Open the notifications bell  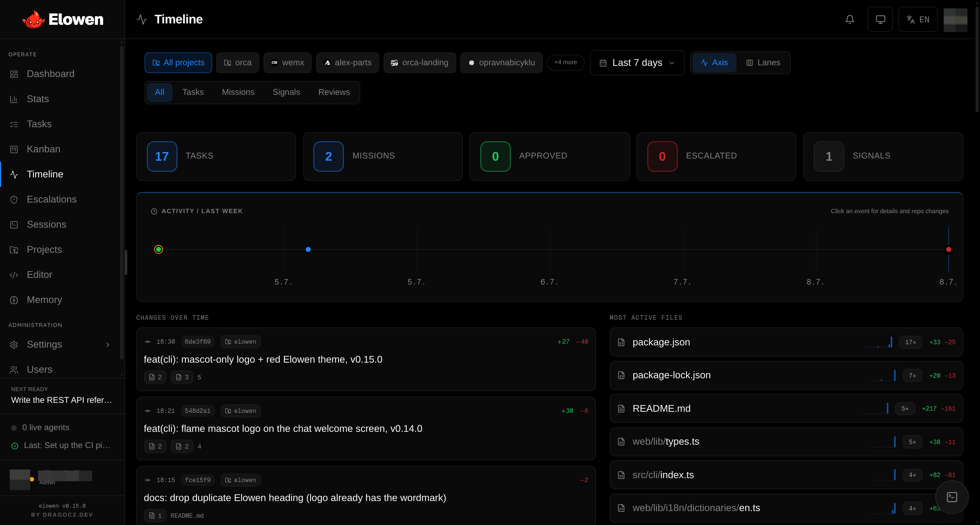[850, 20]
